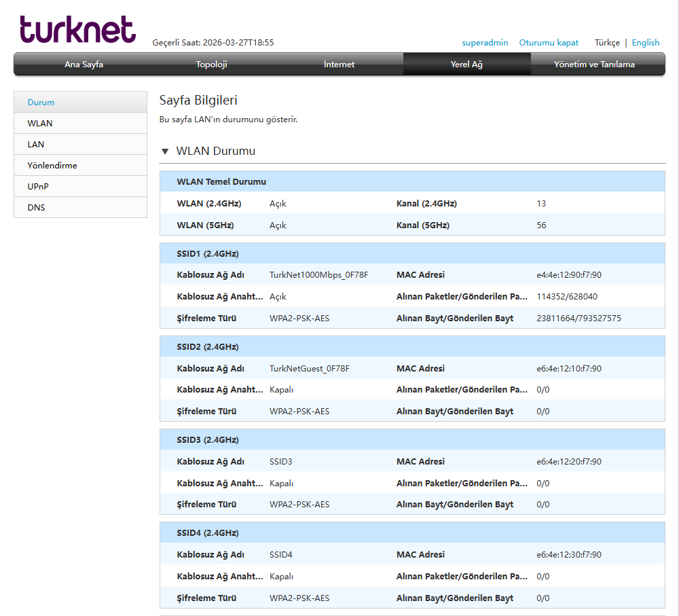Viewport: 679px width, 616px height.
Task: Click the network name value SSID4
Action: tap(280, 555)
